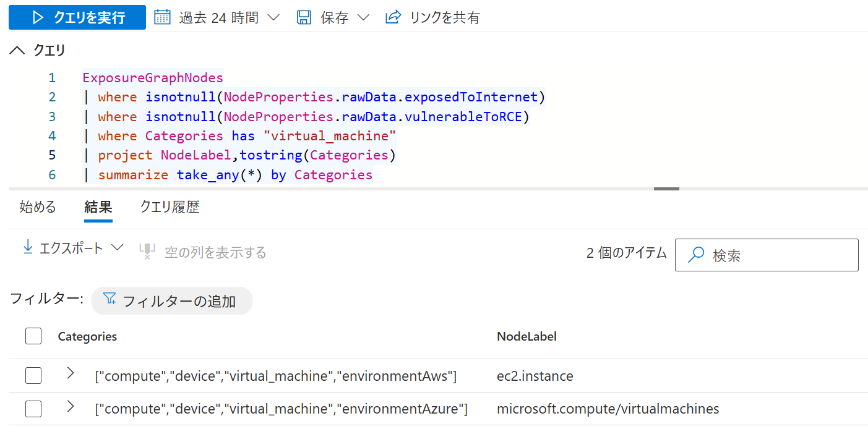
Task: Click リンクを共有 to share link
Action: [444, 18]
